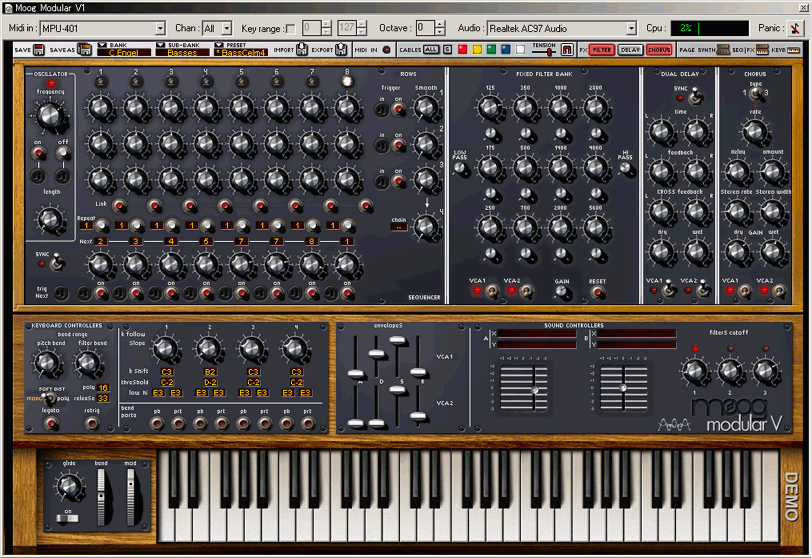Click the Key range upper limit stepper

click(361, 28)
